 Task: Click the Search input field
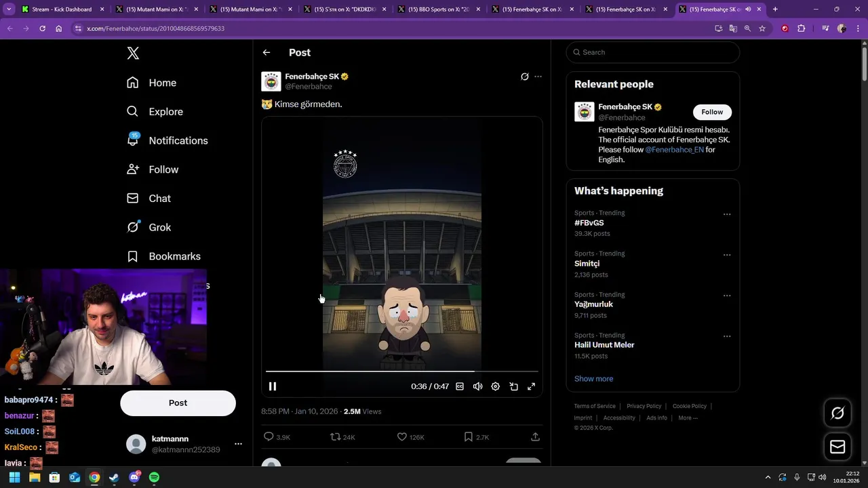point(652,52)
